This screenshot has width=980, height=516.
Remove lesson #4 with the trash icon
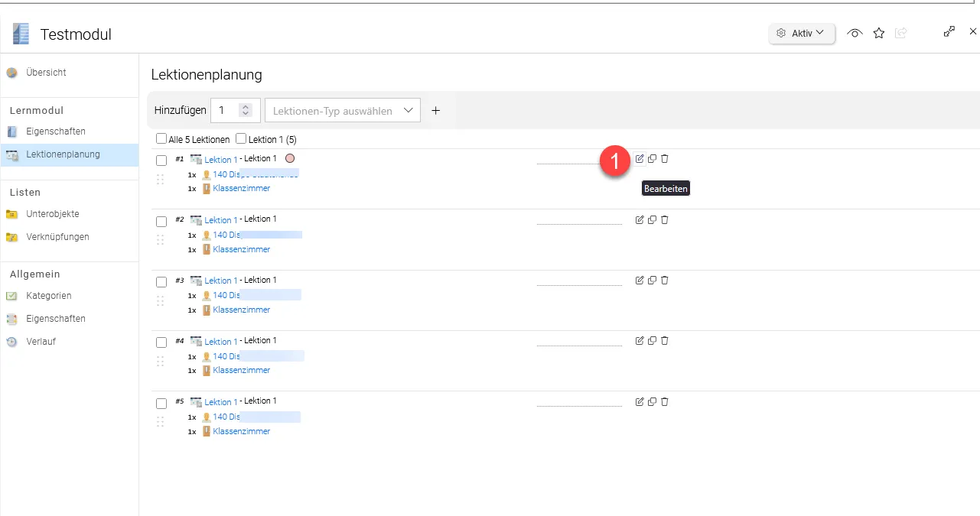tap(664, 340)
